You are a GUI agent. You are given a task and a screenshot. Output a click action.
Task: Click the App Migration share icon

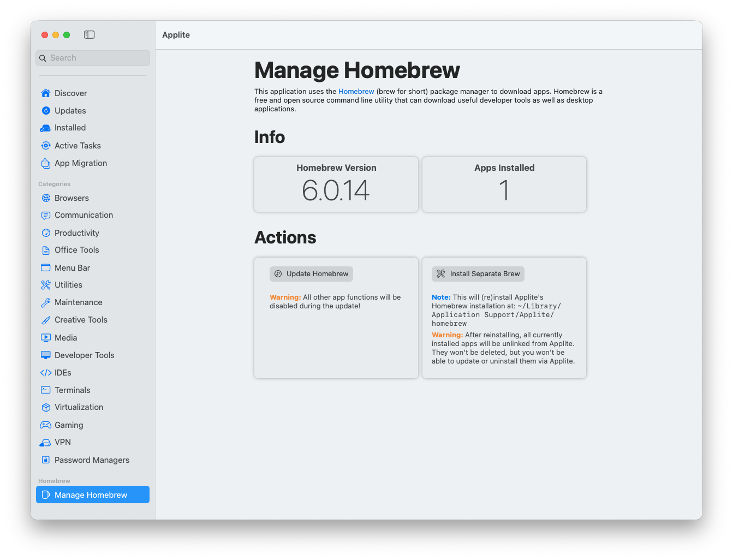46,163
